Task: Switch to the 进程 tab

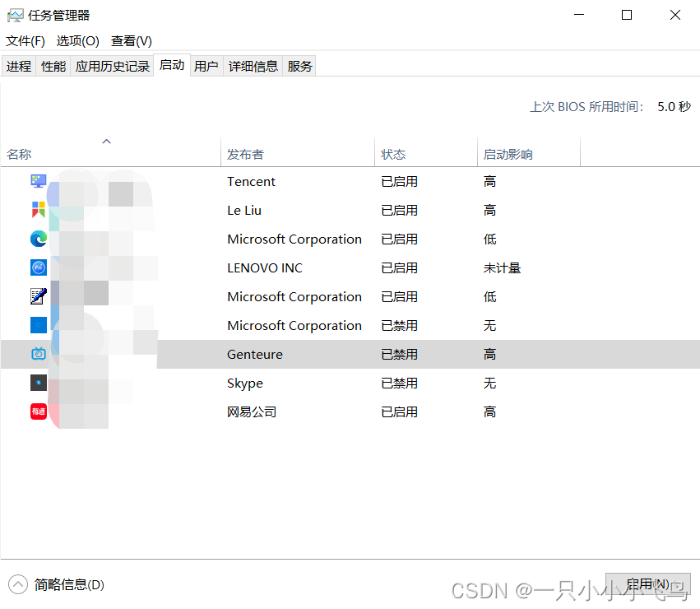Action: [x=19, y=66]
